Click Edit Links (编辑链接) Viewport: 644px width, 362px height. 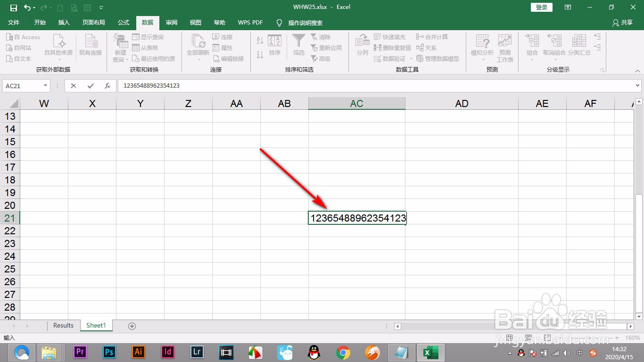pos(228,59)
